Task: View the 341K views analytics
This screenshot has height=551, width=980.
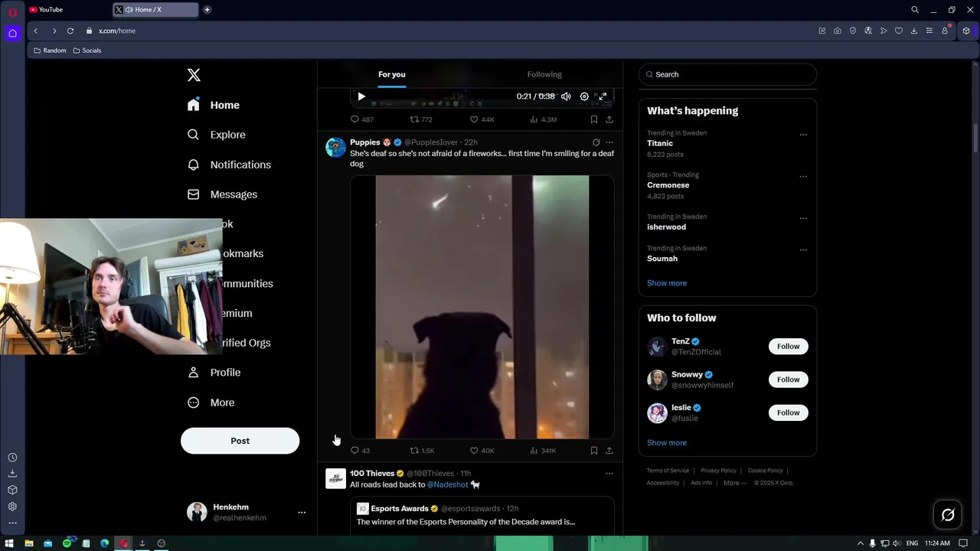Action: pos(543,451)
